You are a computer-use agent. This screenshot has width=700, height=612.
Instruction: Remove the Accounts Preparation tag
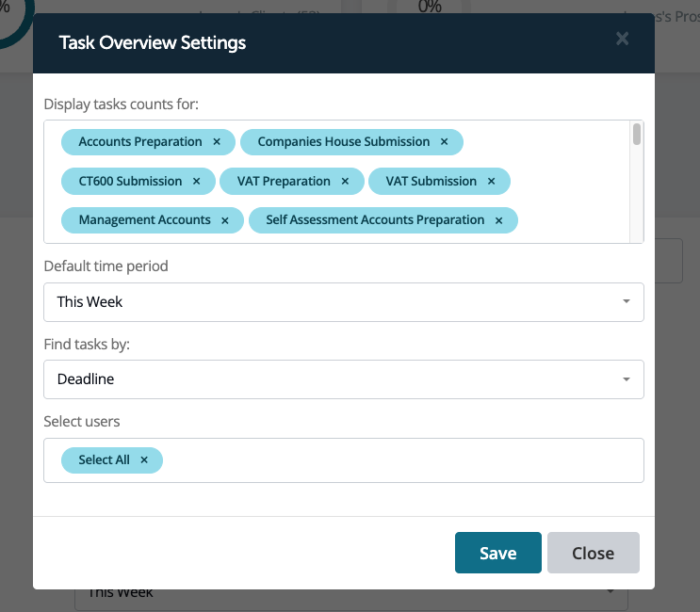tap(217, 142)
